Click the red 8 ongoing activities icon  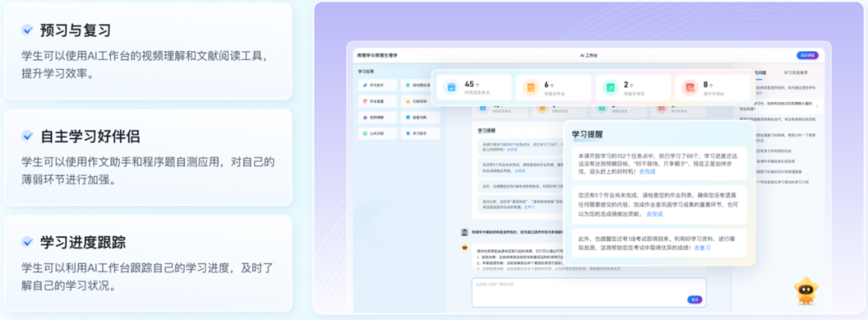point(690,88)
